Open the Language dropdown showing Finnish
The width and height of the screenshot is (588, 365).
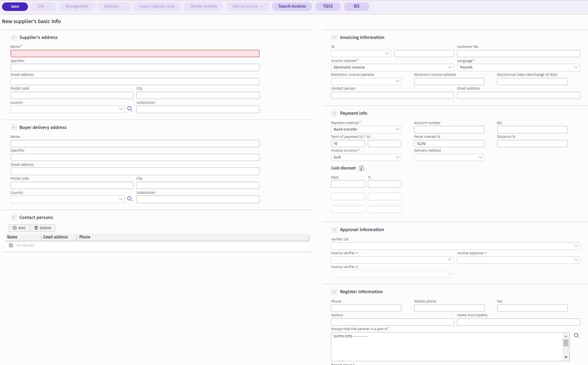point(518,67)
